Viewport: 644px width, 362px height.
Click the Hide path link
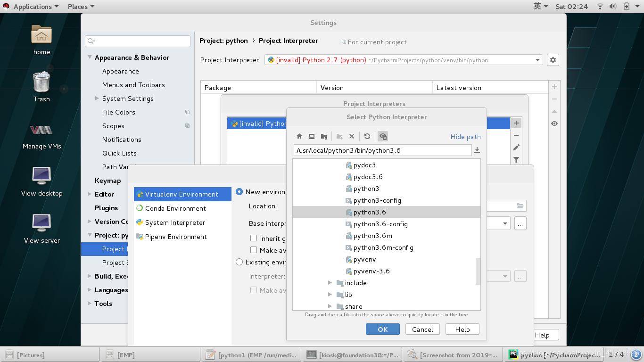[x=465, y=137]
